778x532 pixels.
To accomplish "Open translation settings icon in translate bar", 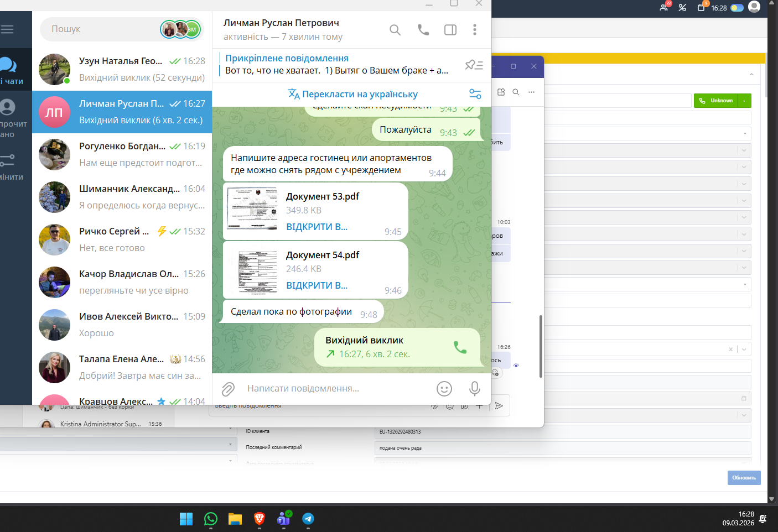I will click(475, 94).
